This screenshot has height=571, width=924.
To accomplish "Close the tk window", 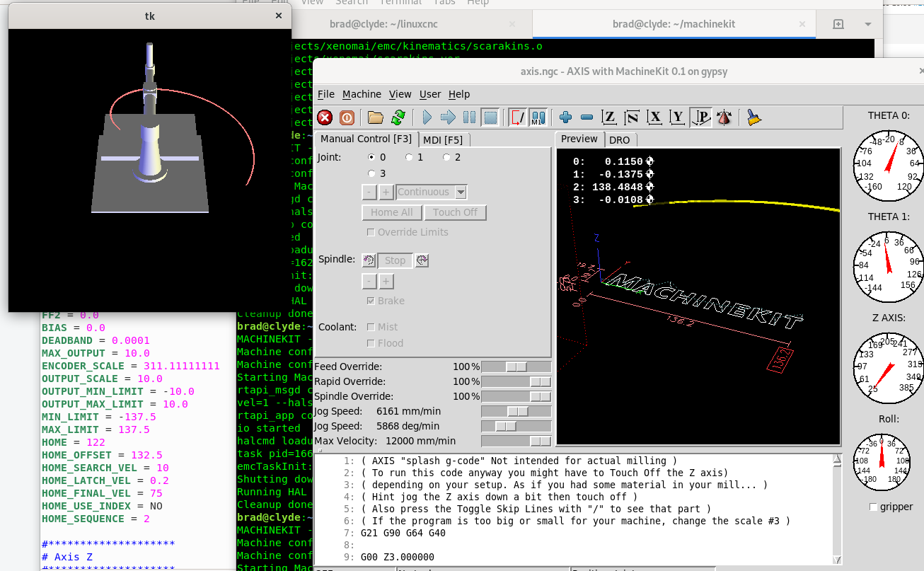I will (279, 16).
